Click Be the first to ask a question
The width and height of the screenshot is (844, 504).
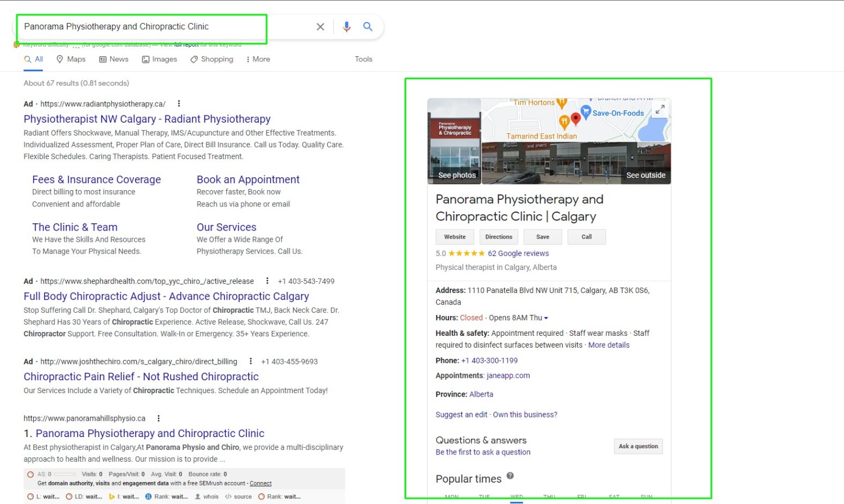483,452
